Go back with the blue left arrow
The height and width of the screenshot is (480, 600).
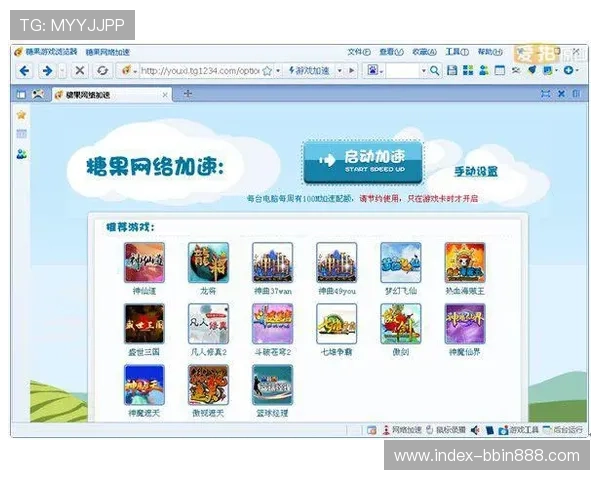tap(25, 71)
